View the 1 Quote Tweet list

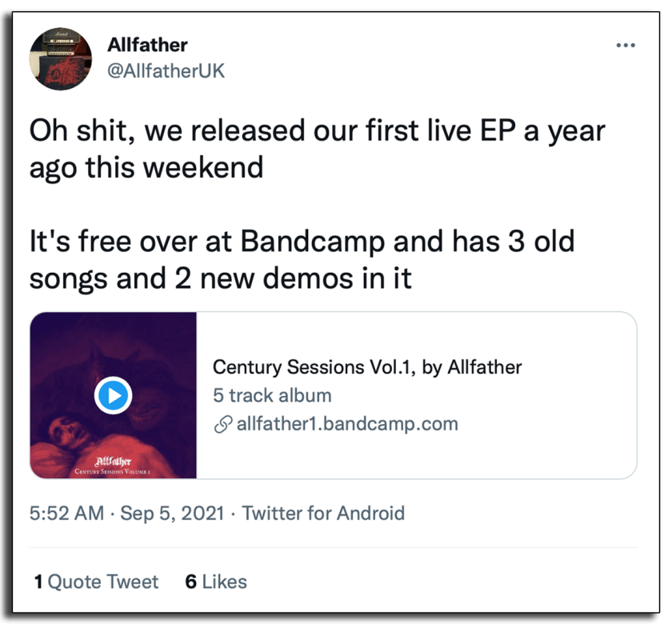pos(96,582)
